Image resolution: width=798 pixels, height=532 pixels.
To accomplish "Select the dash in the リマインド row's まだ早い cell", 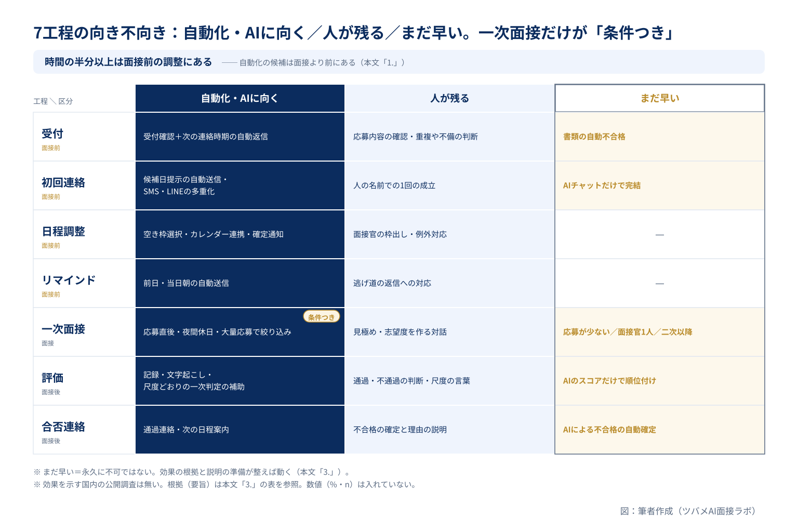I will pos(660,284).
